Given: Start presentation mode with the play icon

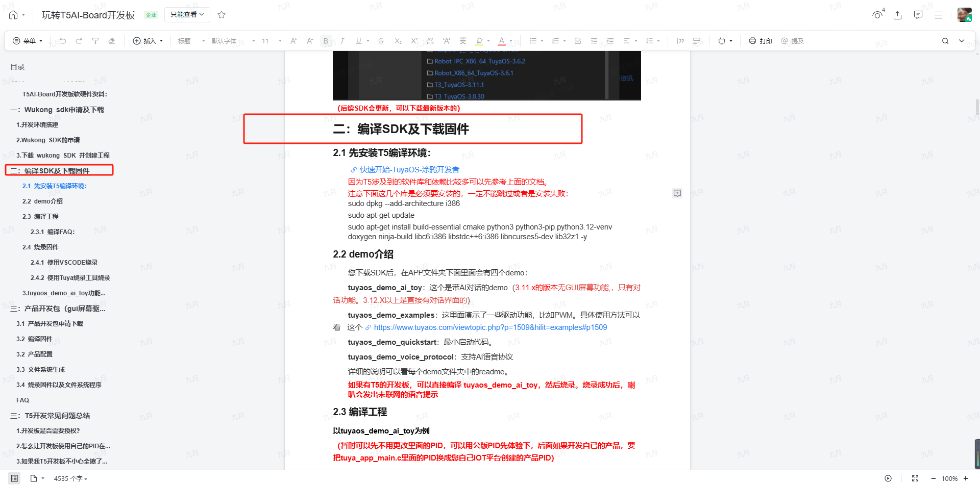Looking at the screenshot, I should 888,478.
